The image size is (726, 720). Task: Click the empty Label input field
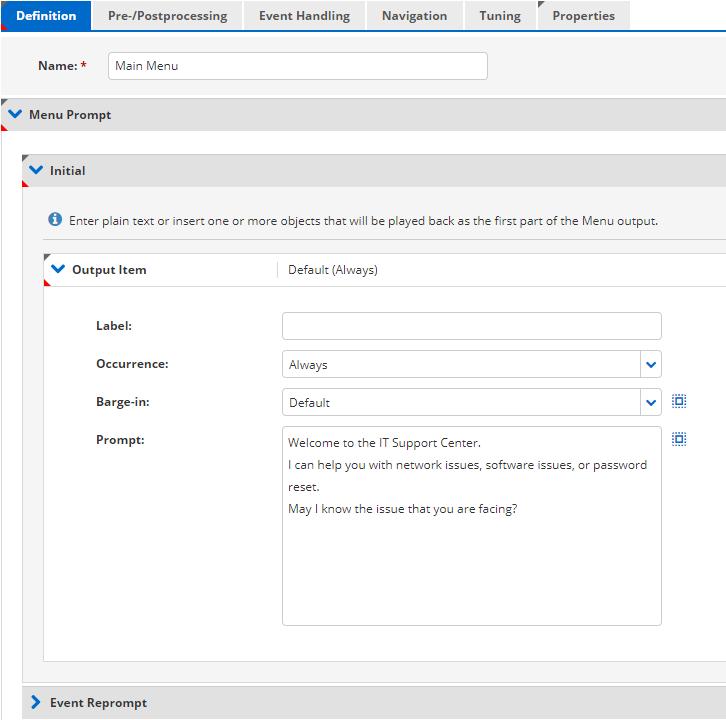[471, 326]
